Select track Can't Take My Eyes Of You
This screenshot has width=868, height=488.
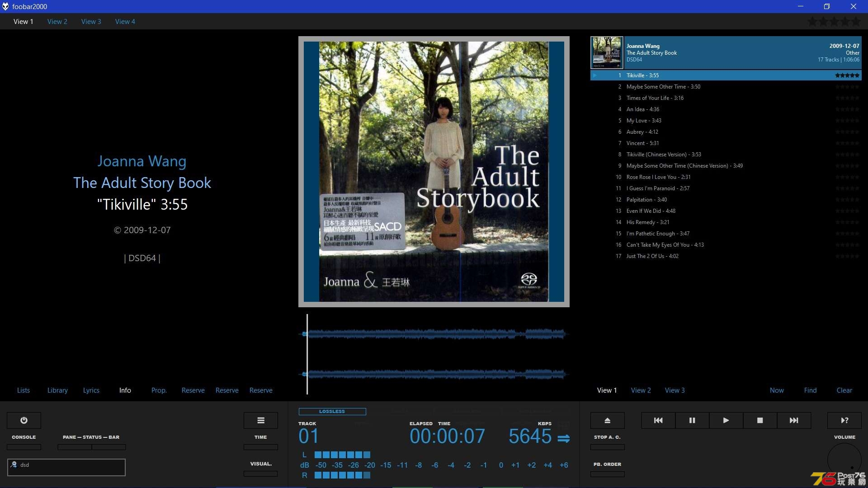pos(726,245)
